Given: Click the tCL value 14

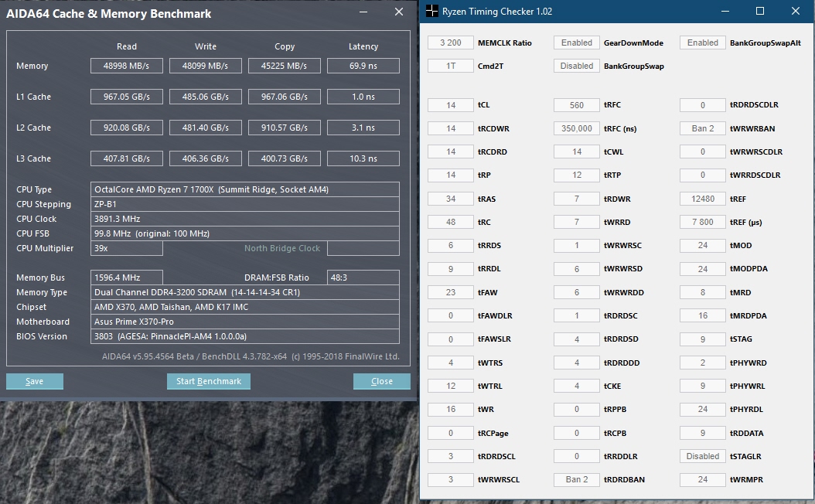Looking at the screenshot, I should point(451,105).
